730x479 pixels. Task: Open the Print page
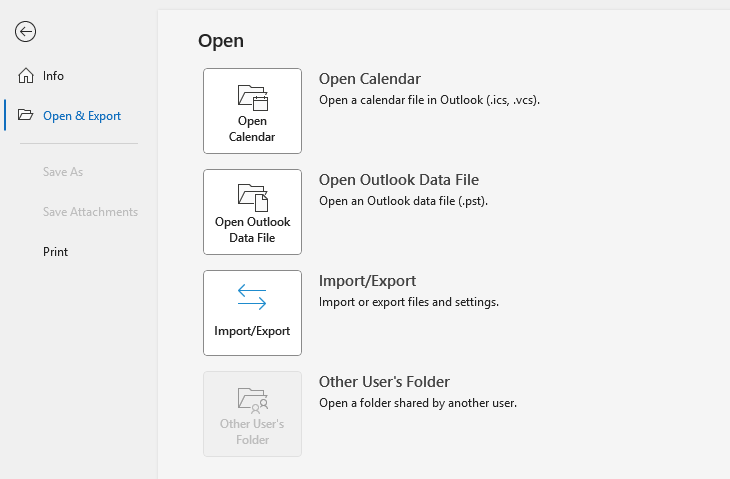click(x=55, y=252)
